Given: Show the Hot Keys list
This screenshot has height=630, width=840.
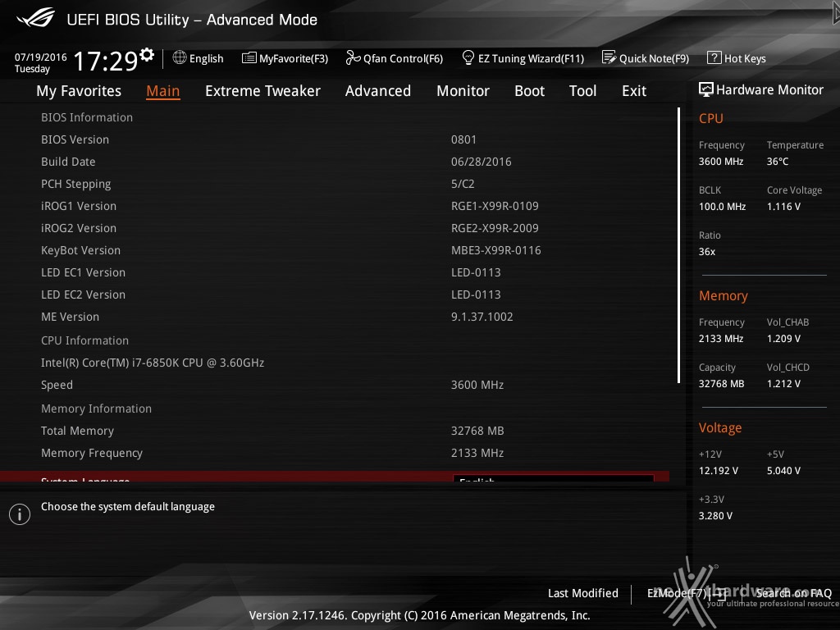Looking at the screenshot, I should coord(737,58).
